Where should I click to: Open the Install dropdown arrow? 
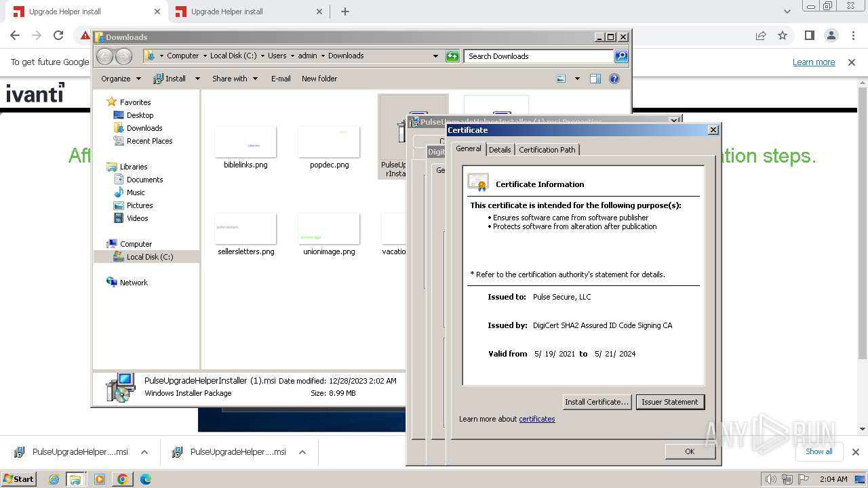pos(197,79)
